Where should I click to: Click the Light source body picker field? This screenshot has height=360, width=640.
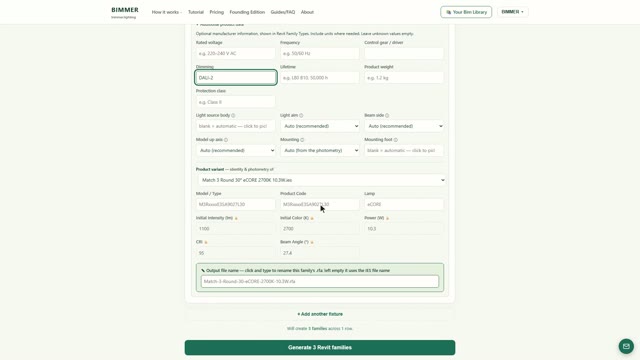tap(236, 126)
